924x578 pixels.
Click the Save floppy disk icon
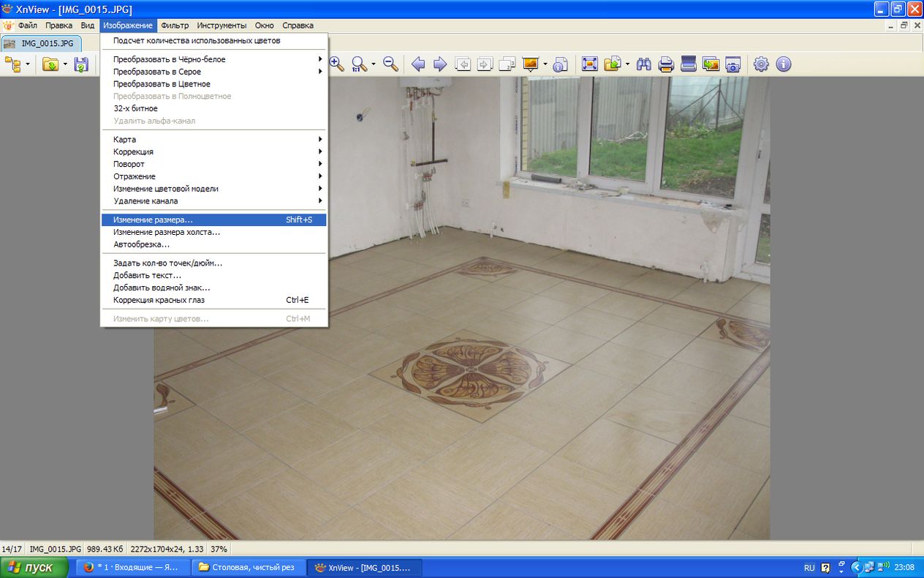tap(81, 64)
